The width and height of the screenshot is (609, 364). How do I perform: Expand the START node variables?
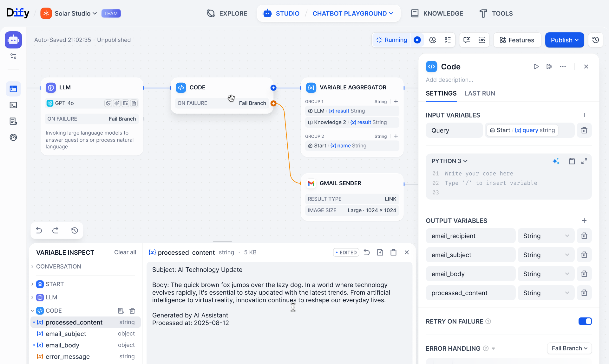[x=48, y=284]
